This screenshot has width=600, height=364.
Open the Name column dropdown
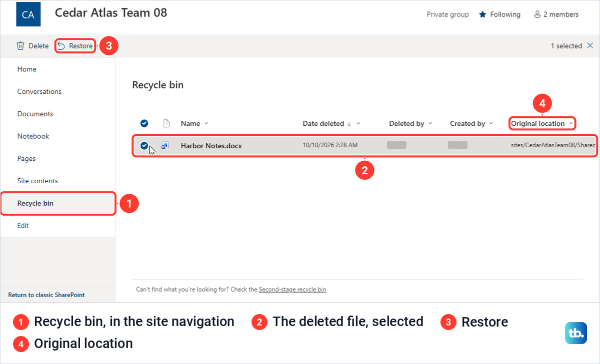click(206, 123)
